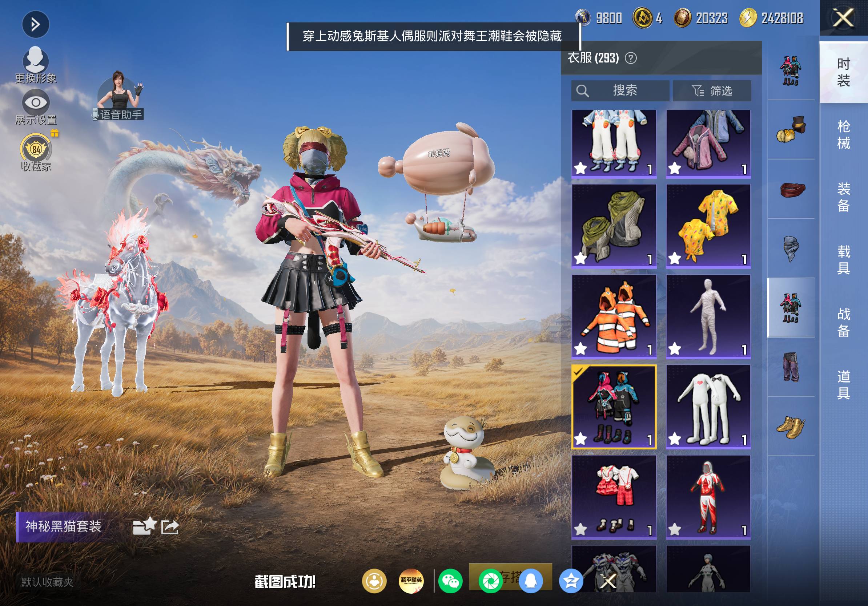This screenshot has height=606, width=868.
Task: Open the 衣服 help question mark
Action: pyautogui.click(x=631, y=58)
